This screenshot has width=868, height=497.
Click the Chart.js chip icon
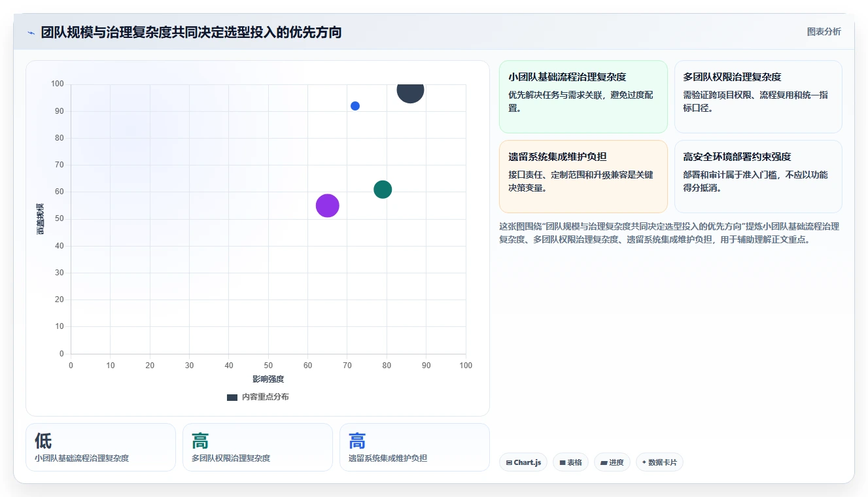point(509,462)
